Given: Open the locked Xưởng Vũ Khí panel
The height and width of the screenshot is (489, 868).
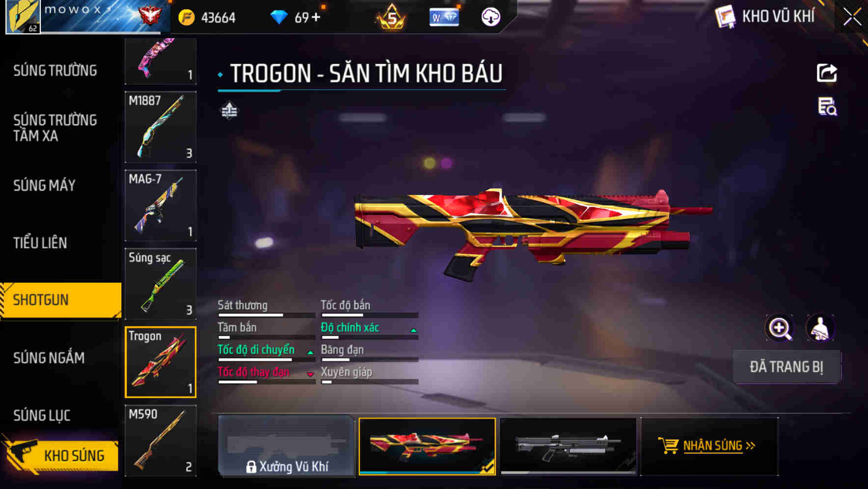Looking at the screenshot, I should click(286, 446).
